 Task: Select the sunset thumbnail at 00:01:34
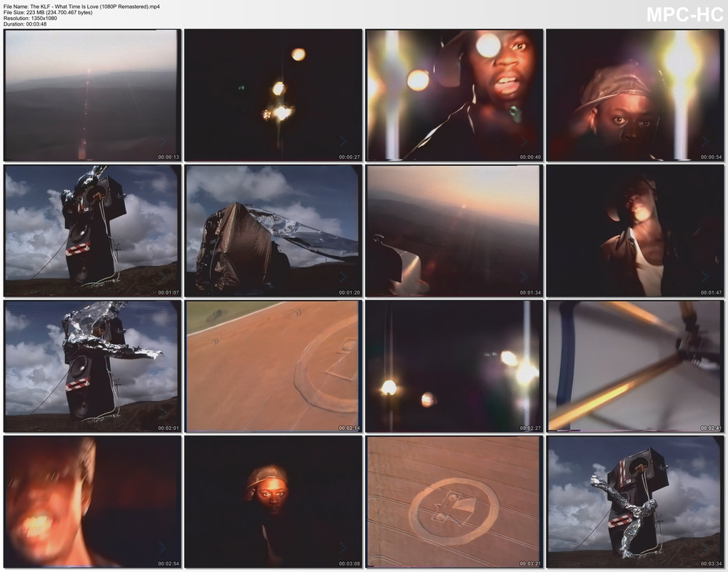tap(454, 230)
